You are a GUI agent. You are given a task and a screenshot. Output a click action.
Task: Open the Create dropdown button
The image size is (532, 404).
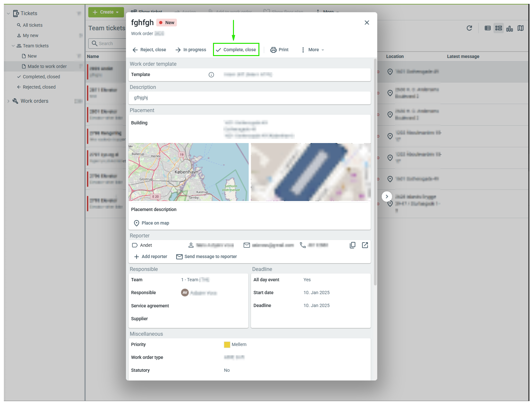coord(106,12)
